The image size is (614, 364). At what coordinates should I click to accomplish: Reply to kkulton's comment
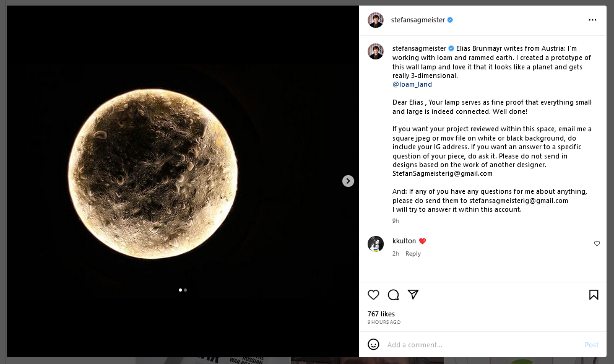click(x=413, y=254)
